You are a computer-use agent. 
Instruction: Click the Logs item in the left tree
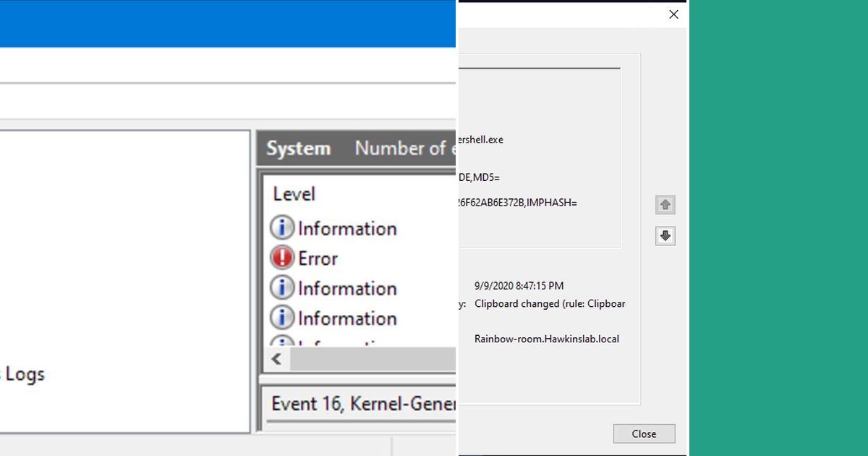click(24, 374)
